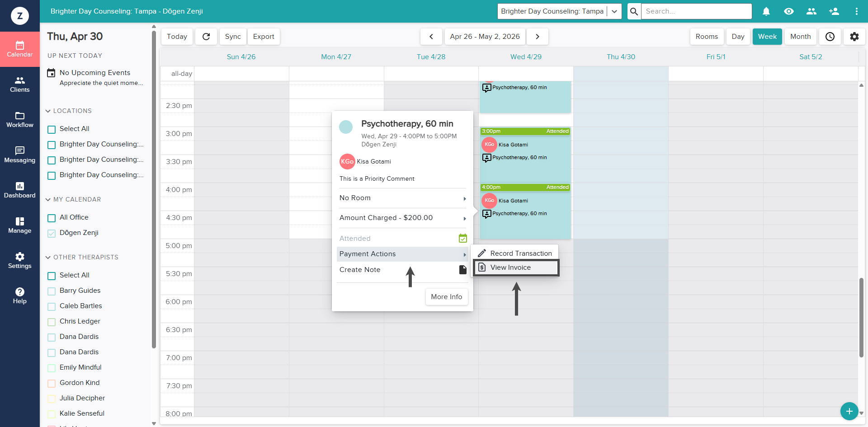Viewport: 868px width, 427px height.
Task: Switch to Rooms view
Action: [707, 37]
